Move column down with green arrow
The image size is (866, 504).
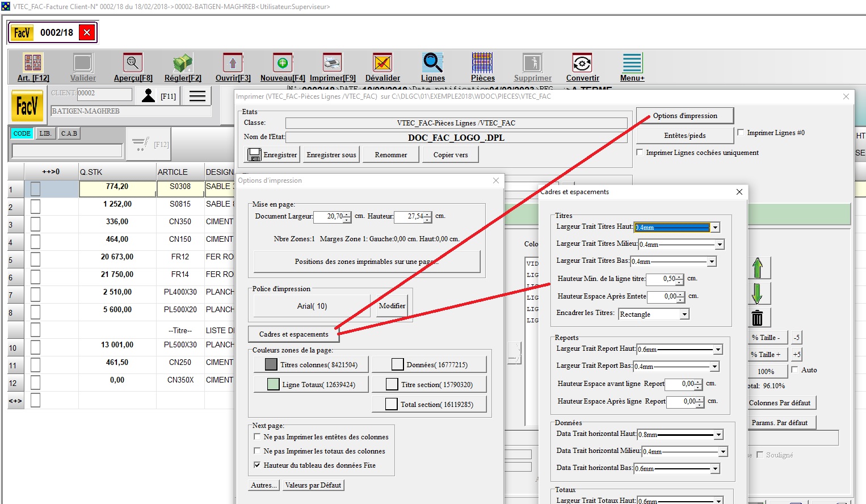pos(758,293)
